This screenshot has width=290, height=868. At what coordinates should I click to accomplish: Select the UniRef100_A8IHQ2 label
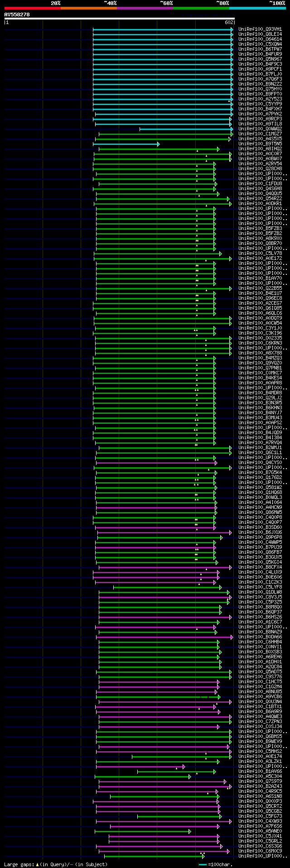[x=260, y=149]
